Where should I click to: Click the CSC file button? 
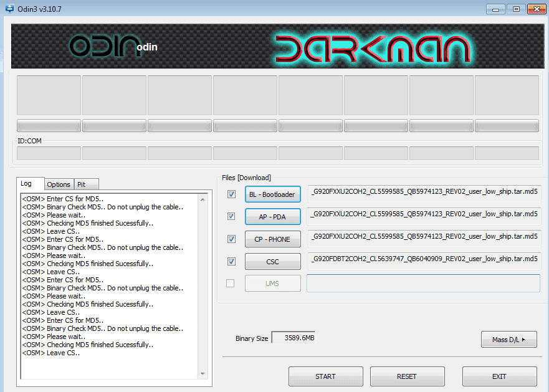273,262
